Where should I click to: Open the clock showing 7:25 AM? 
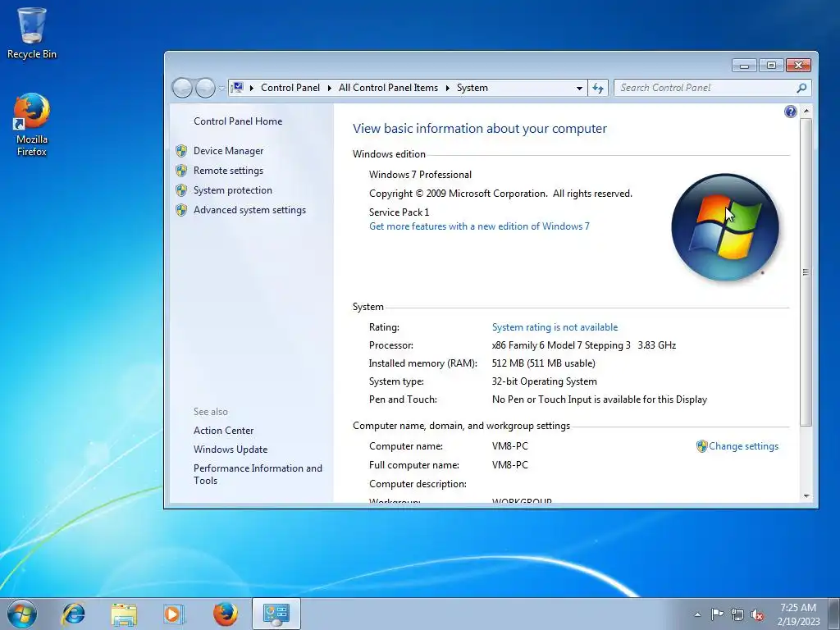coord(798,614)
